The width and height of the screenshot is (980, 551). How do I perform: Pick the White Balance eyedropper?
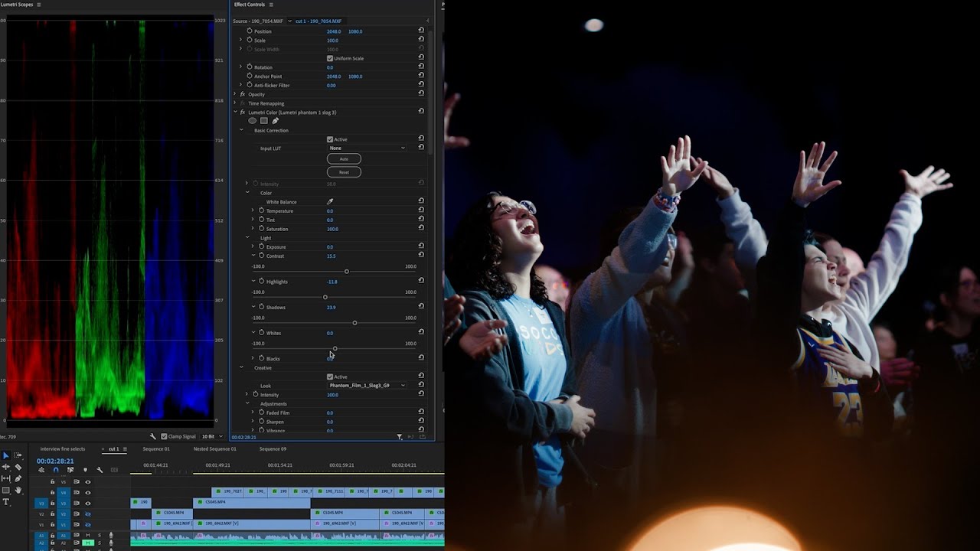pyautogui.click(x=330, y=201)
